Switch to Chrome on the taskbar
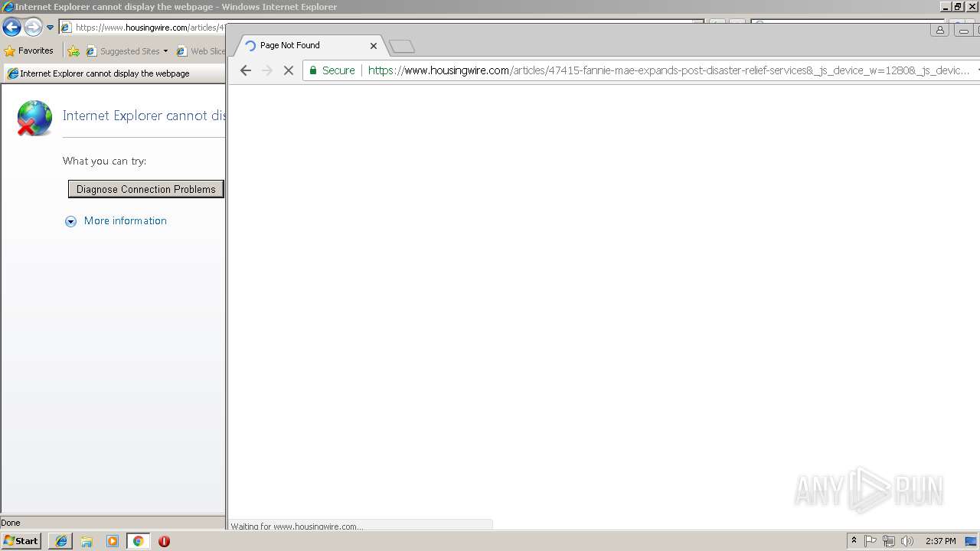This screenshot has height=551, width=980. (138, 541)
